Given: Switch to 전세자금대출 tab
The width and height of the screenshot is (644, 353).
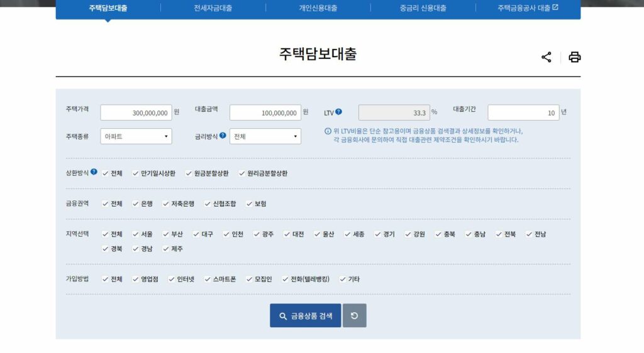Looking at the screenshot, I should [213, 8].
